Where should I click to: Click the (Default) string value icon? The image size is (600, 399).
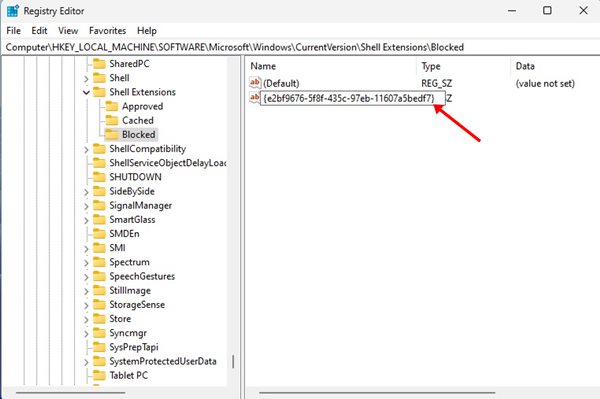click(255, 83)
